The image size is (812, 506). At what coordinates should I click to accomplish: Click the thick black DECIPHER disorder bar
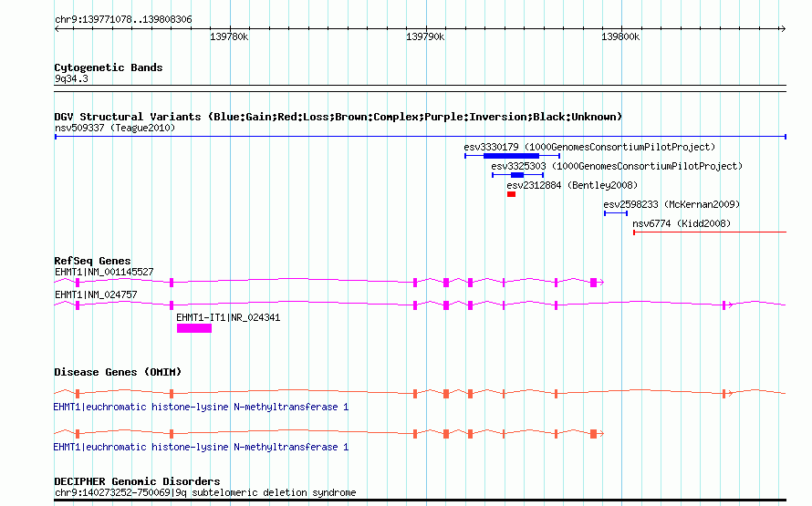[420, 501]
